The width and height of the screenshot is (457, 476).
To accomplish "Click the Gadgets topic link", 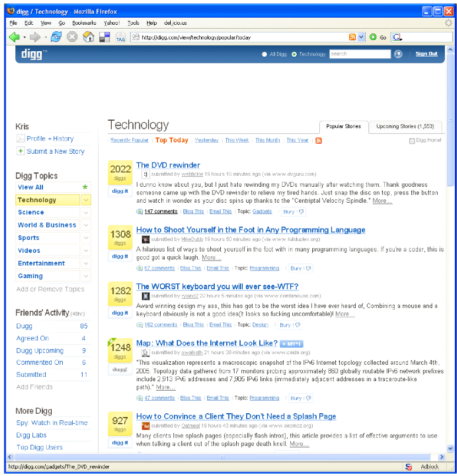I will click(x=262, y=212).
